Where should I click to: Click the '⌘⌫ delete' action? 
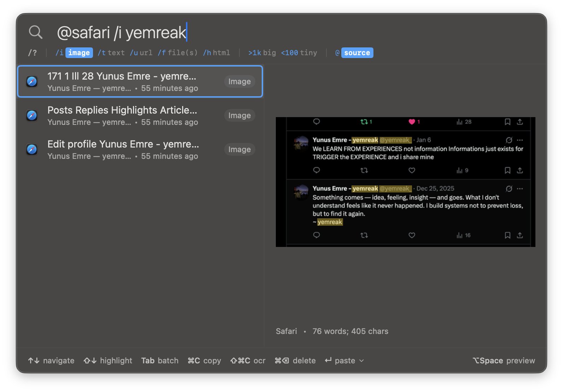click(295, 361)
